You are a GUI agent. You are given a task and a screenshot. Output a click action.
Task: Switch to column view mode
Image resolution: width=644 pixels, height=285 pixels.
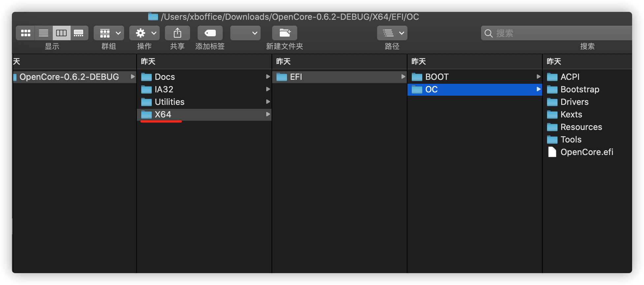coord(61,33)
